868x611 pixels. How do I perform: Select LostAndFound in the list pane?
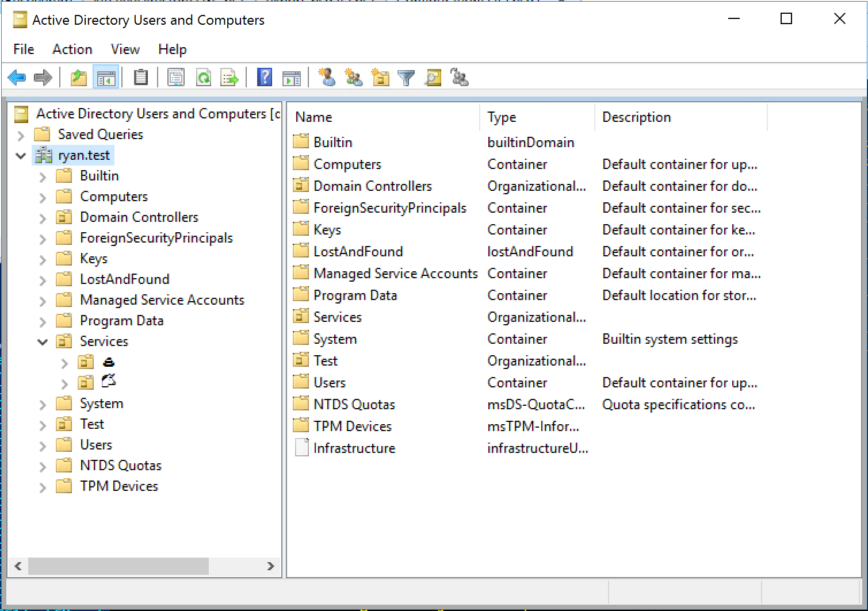tap(358, 251)
